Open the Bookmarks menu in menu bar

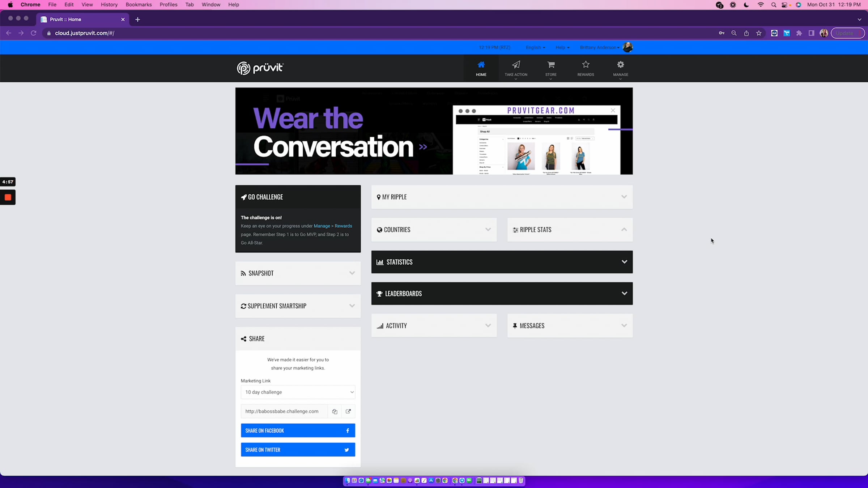139,5
